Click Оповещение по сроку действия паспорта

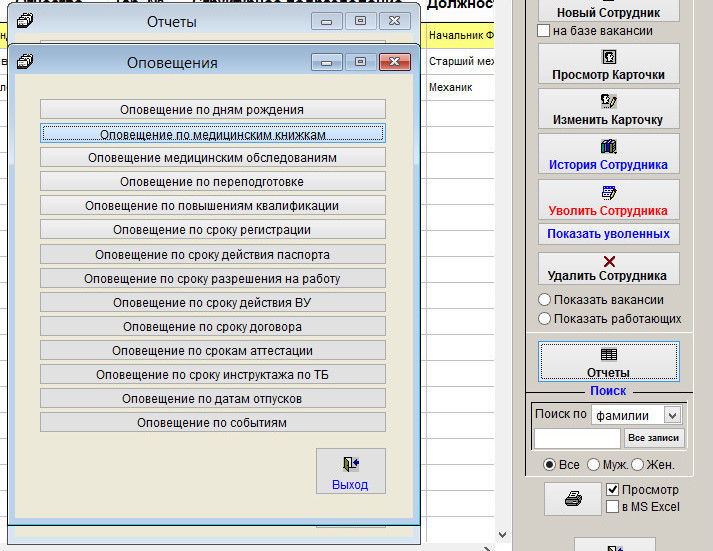tap(212, 254)
